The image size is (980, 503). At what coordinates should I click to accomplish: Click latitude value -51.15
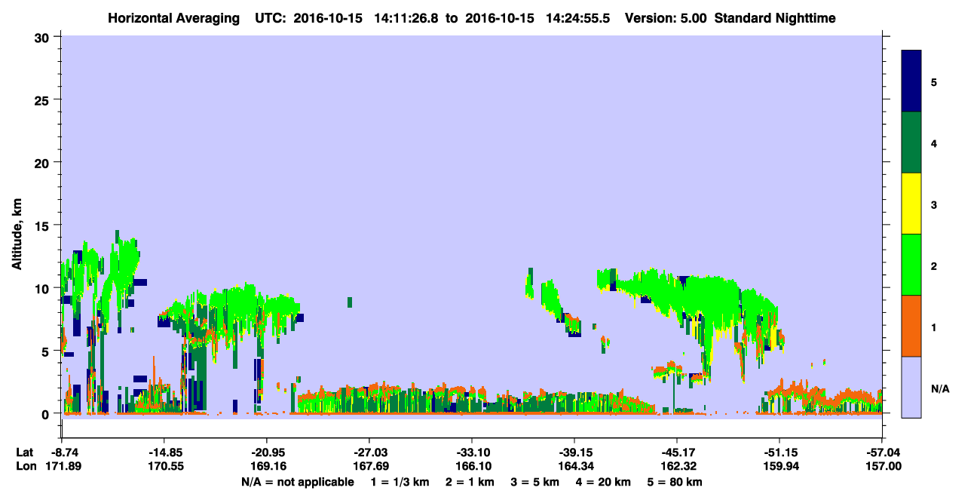tap(779, 452)
